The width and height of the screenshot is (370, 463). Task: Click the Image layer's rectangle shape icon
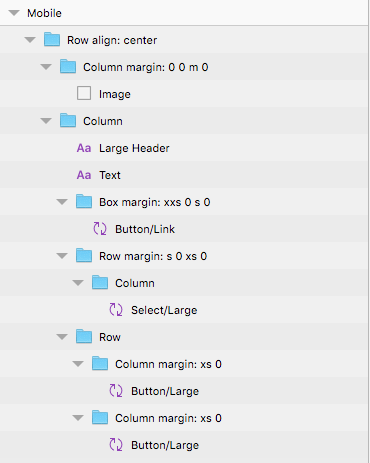(x=84, y=94)
